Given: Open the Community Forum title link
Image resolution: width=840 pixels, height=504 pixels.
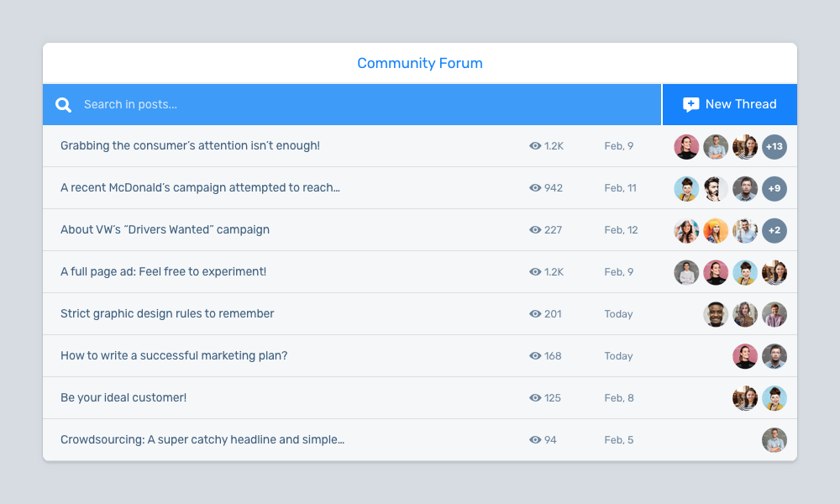Looking at the screenshot, I should [420, 63].
